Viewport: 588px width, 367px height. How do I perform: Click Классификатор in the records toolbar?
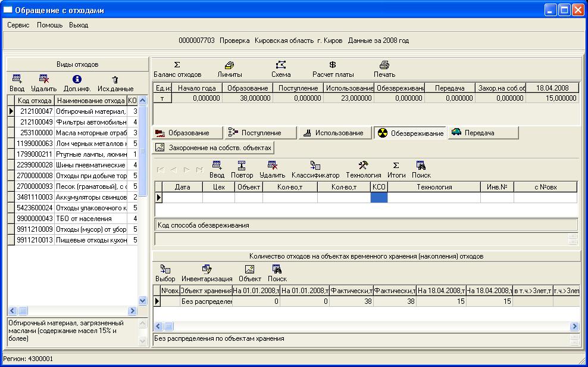(x=315, y=170)
